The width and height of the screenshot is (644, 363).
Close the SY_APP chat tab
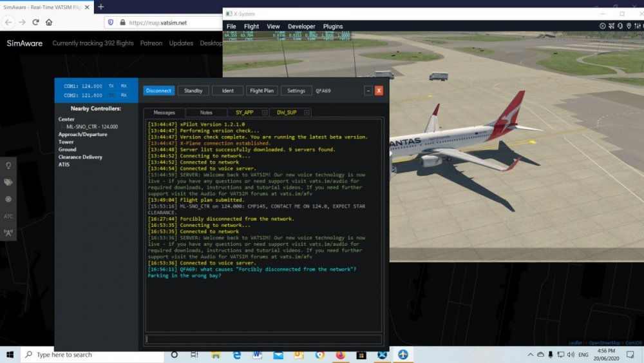point(265,113)
